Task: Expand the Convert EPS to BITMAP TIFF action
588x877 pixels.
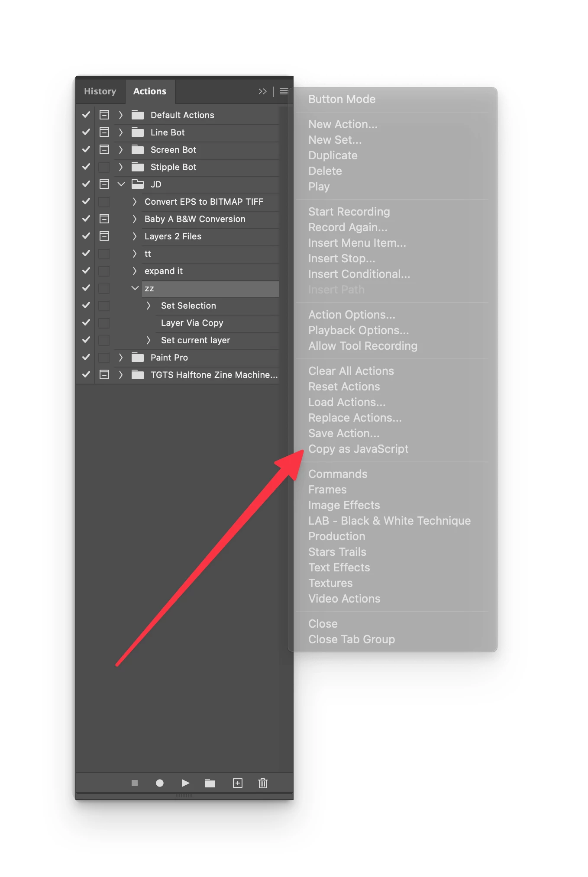Action: (135, 201)
